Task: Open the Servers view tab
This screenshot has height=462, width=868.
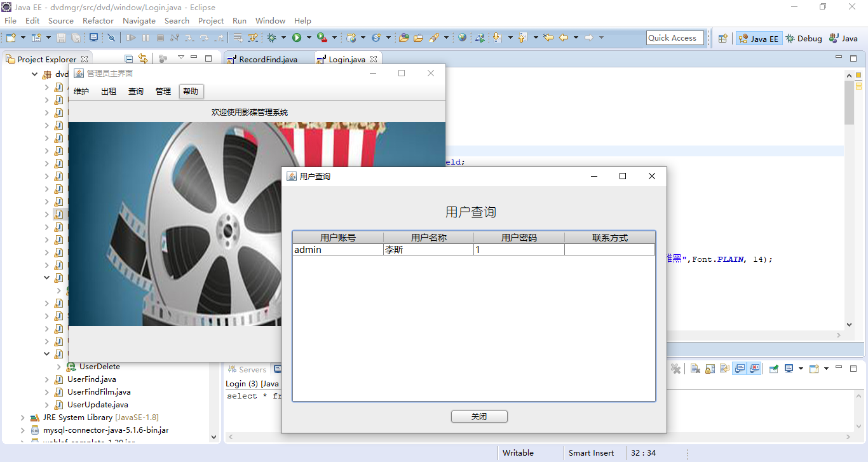Action: click(x=247, y=369)
